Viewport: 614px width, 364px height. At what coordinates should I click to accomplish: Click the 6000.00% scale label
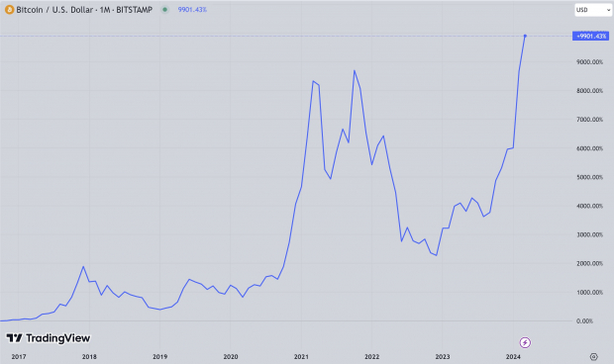click(x=589, y=148)
